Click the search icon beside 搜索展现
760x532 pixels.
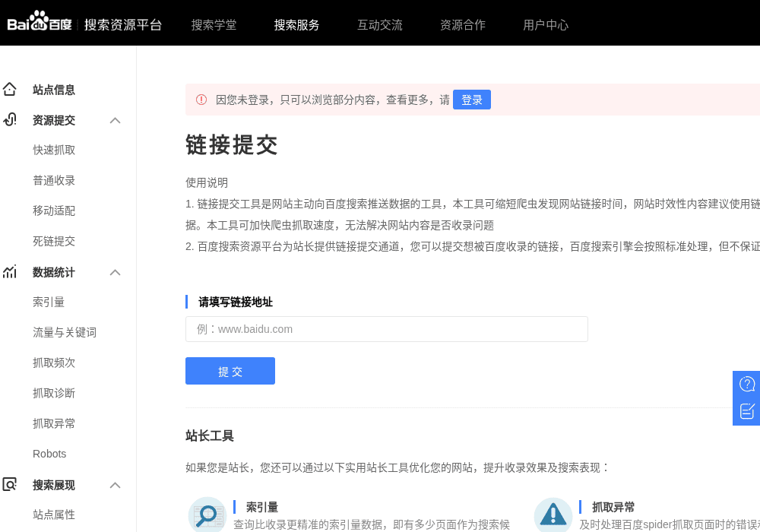10,484
